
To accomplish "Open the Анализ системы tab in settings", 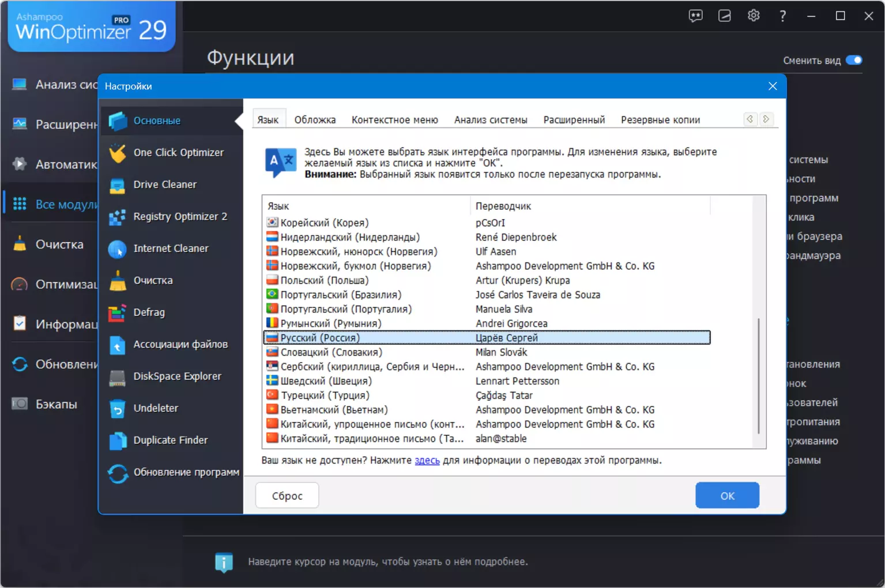I will [491, 120].
